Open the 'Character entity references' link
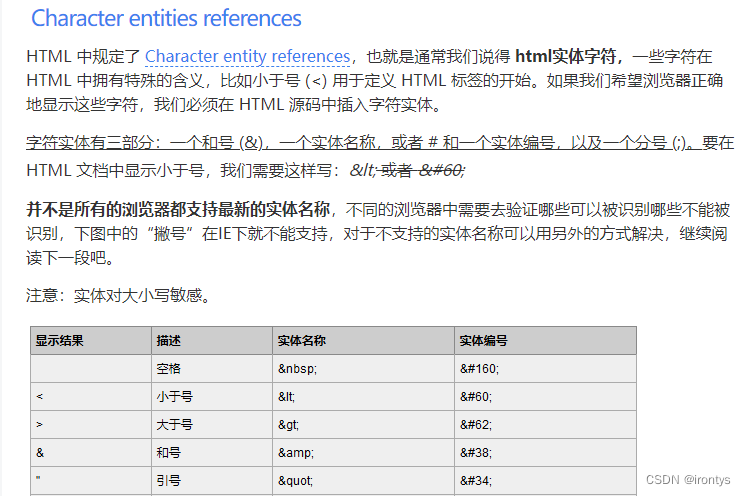746x496 pixels. pos(247,56)
